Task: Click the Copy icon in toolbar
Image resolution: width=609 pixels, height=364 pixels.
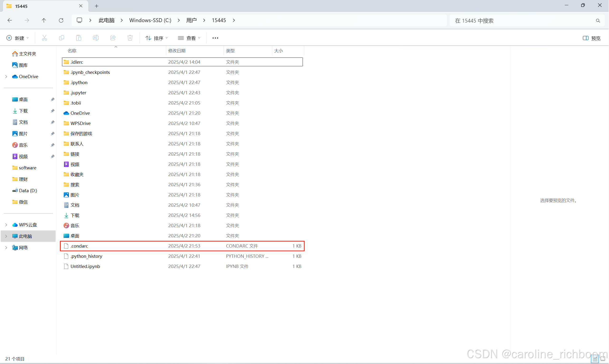Action: [x=61, y=38]
